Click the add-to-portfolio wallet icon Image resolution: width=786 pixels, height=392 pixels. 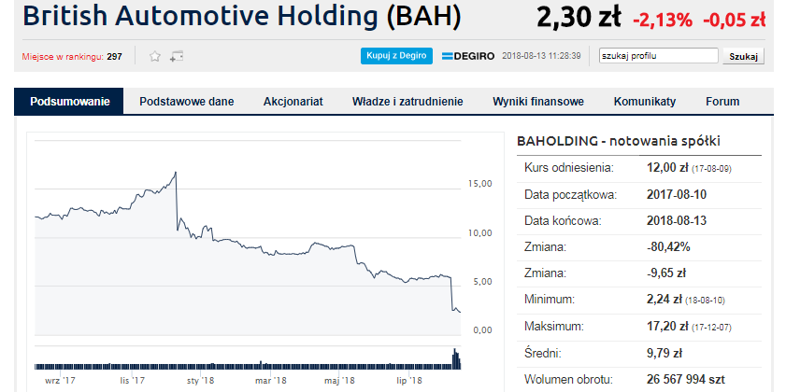[176, 56]
